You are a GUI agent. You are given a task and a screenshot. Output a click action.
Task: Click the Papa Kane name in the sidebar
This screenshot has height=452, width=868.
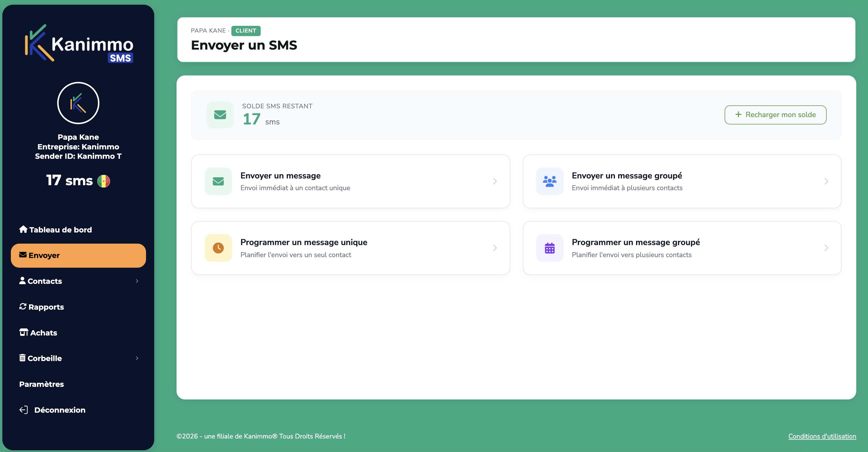(x=78, y=137)
